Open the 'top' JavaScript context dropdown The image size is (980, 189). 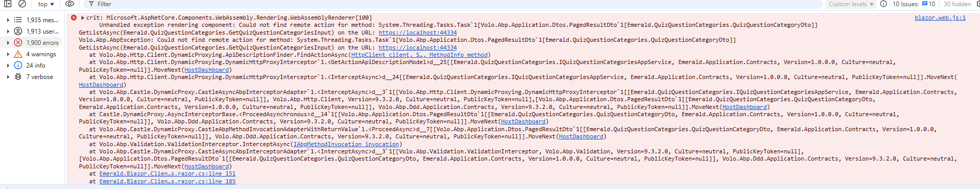point(46,4)
